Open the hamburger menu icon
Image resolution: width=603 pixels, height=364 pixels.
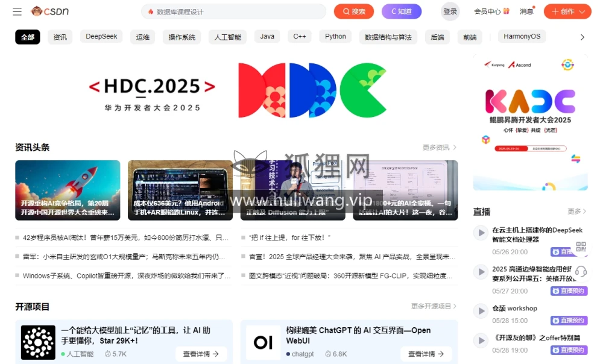pos(17,11)
